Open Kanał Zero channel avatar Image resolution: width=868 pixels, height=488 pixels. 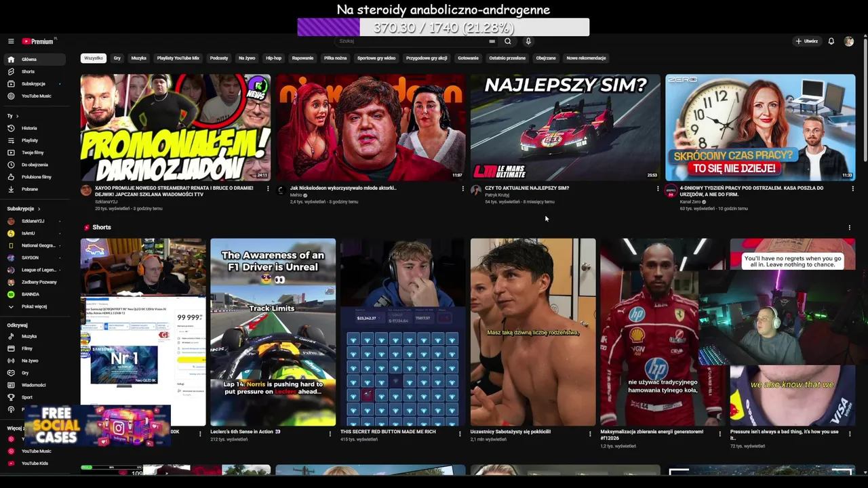pyautogui.click(x=671, y=190)
